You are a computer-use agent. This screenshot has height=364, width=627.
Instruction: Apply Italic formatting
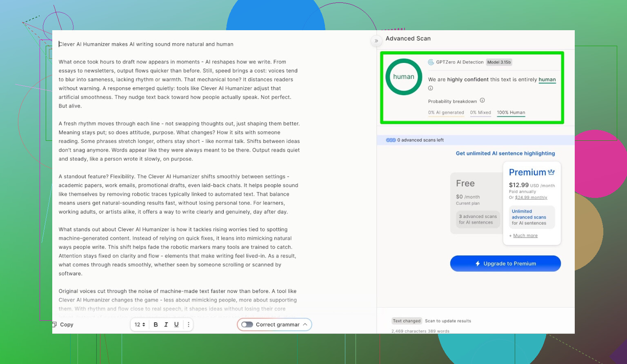tap(166, 324)
